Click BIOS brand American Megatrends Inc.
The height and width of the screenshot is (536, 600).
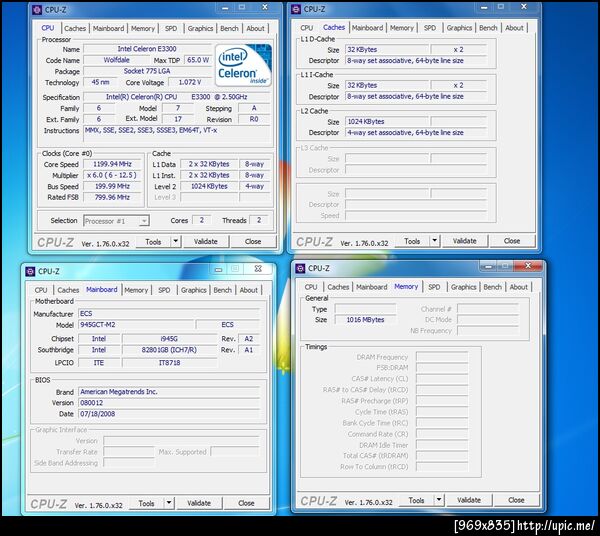coord(169,392)
